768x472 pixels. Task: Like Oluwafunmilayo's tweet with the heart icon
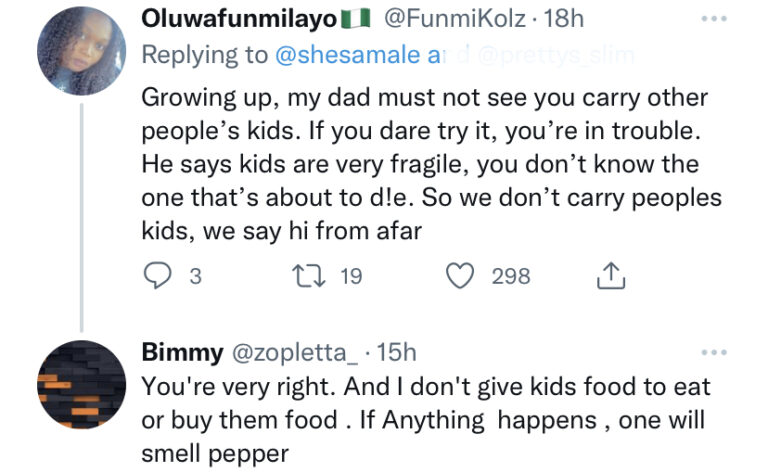(x=459, y=276)
